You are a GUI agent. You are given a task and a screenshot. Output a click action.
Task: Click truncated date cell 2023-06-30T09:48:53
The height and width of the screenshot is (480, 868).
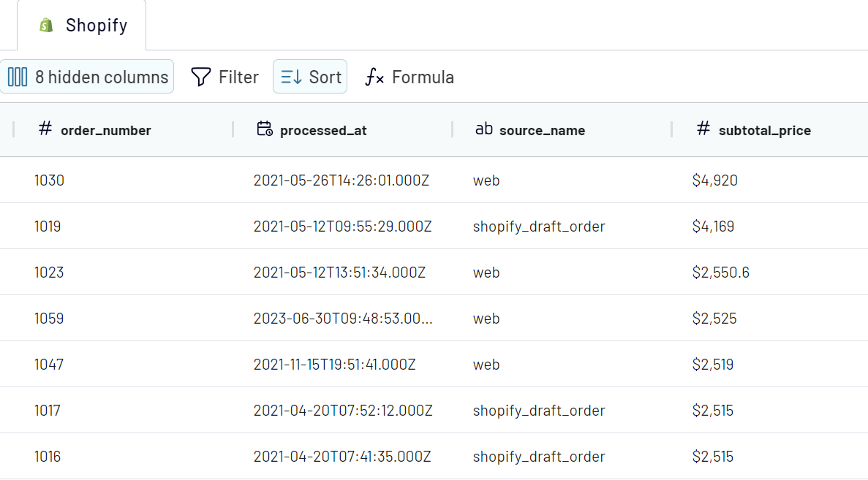(343, 318)
